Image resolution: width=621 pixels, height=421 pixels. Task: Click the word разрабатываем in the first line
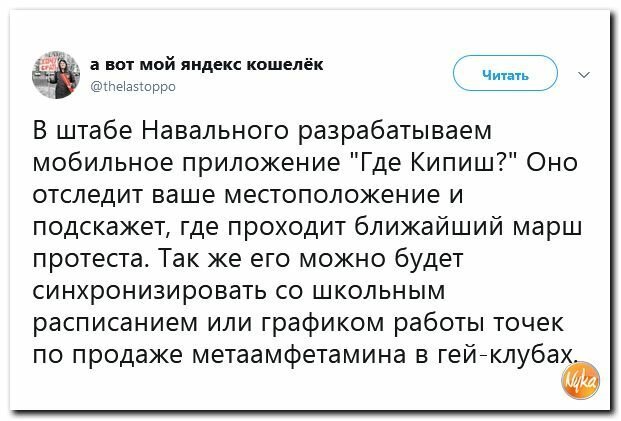click(x=395, y=131)
